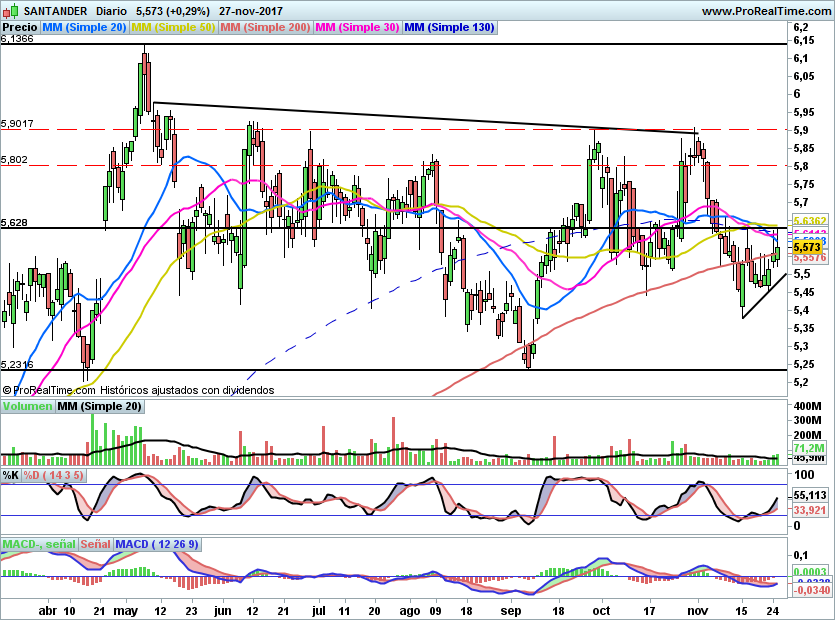Screen dimensions: 835x620
Task: Click the 5,573 (+0,29%) quote value
Action: 173,11
